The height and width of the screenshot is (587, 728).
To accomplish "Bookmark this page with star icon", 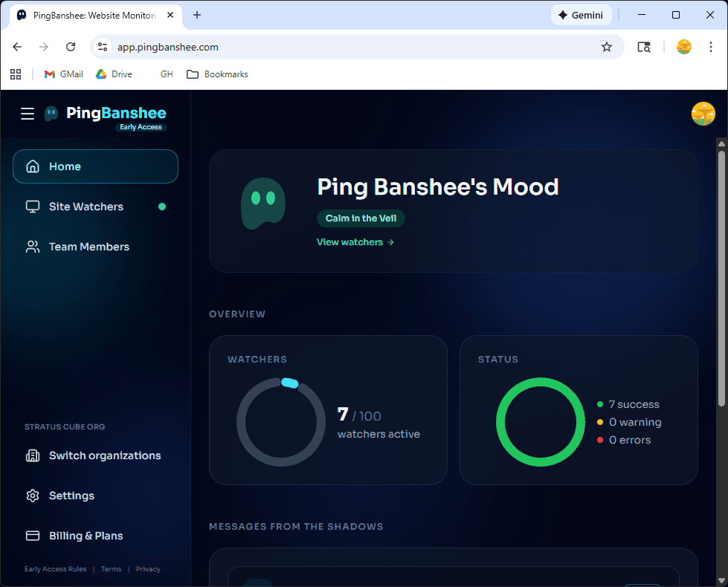I will pyautogui.click(x=607, y=47).
